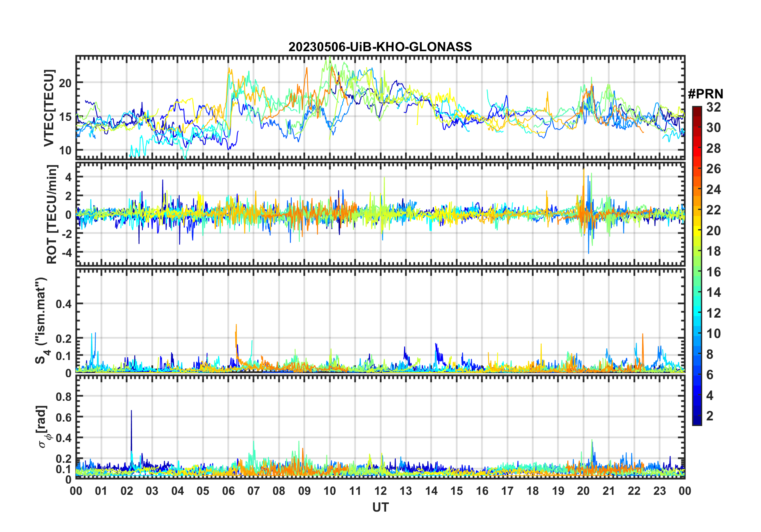The image size is (761, 532).
Task: Select colorbar tick label 30
Action: (x=714, y=128)
